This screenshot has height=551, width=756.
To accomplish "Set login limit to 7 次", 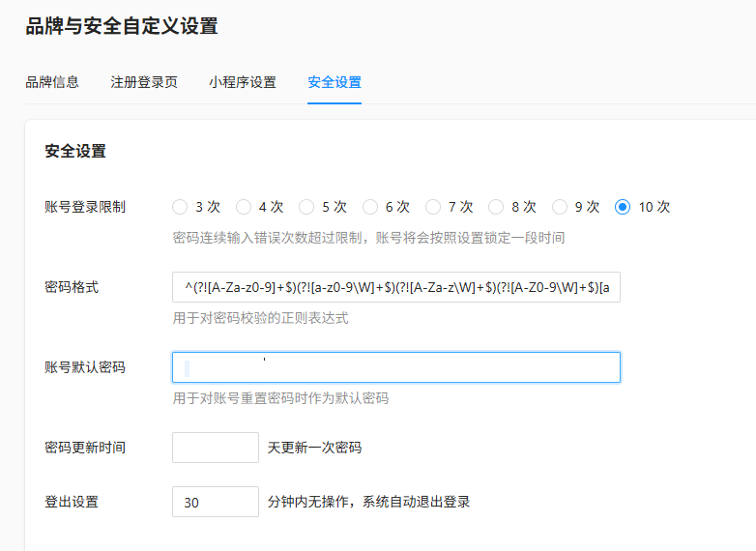I will click(433, 207).
